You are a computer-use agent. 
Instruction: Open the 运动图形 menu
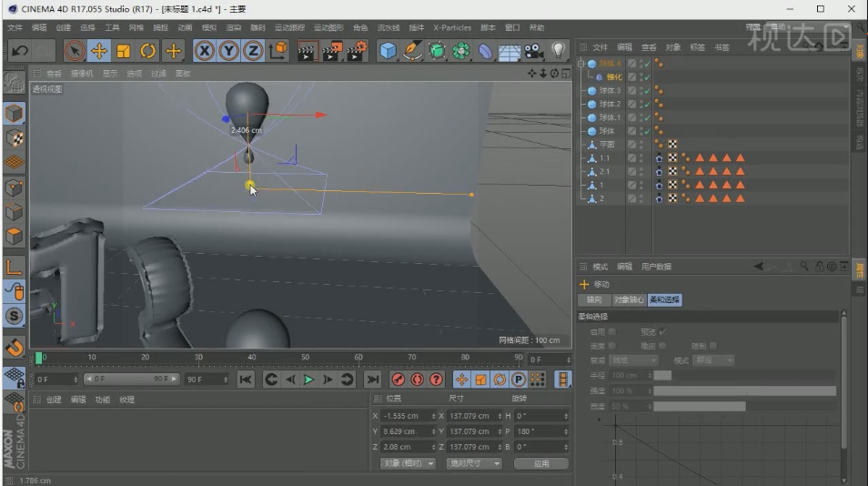pyautogui.click(x=328, y=27)
